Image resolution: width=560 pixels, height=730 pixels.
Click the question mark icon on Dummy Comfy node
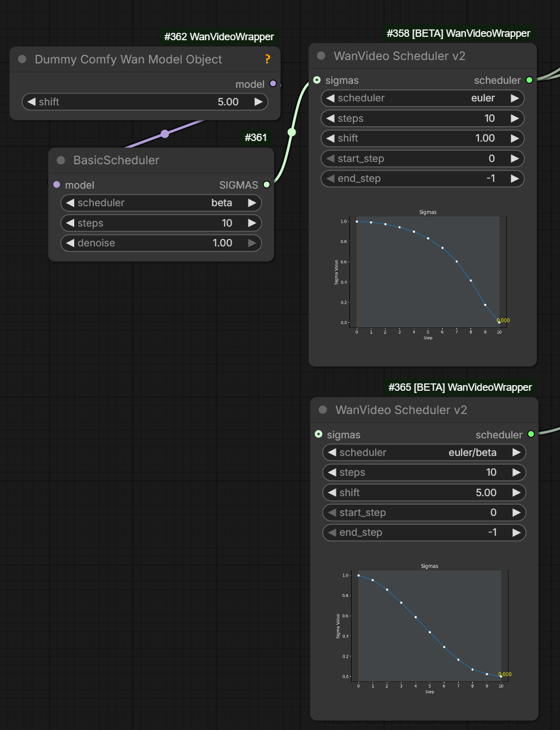pos(267,59)
